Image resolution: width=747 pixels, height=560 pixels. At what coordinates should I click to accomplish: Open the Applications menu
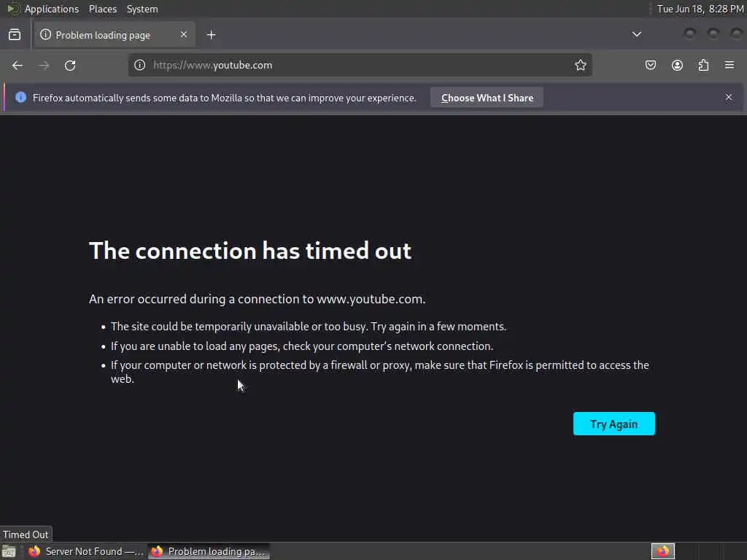52,9
